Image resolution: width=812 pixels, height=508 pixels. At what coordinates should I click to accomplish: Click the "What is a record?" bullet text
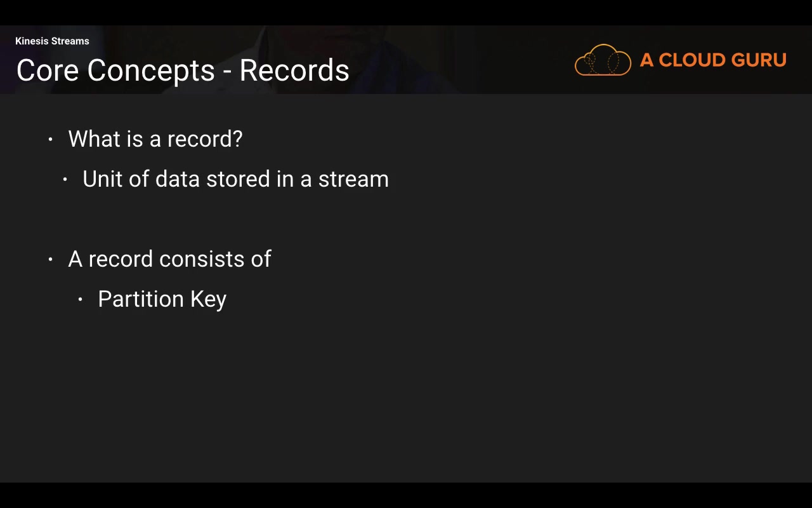(x=155, y=139)
